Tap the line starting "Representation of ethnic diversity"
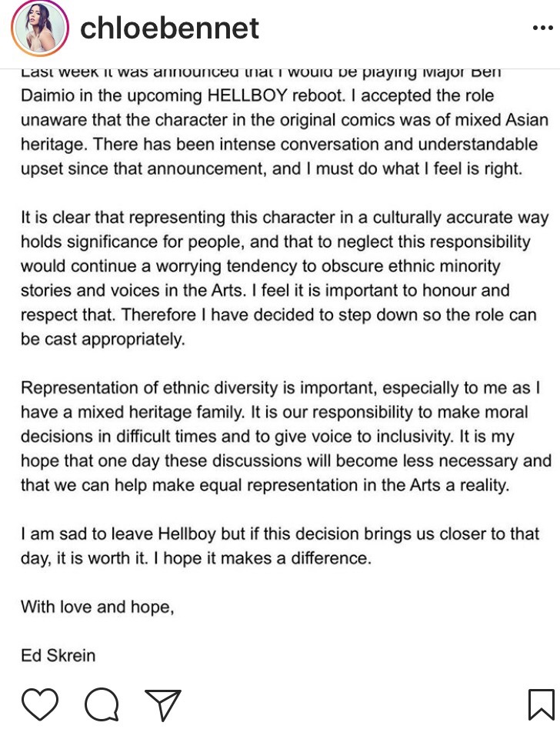Viewport: 560px width, 746px height. coord(281,388)
